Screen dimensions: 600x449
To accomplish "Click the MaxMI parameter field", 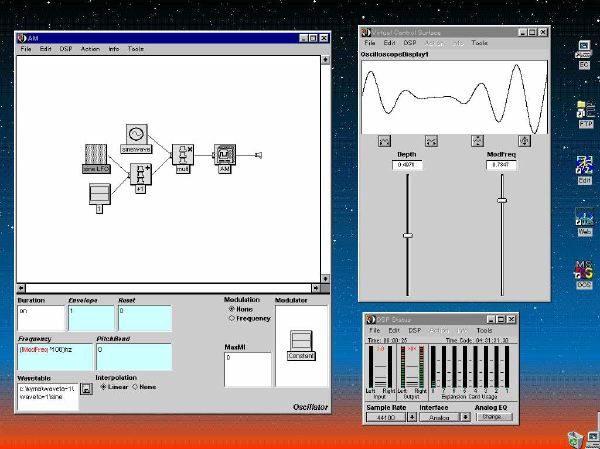I will [x=248, y=369].
